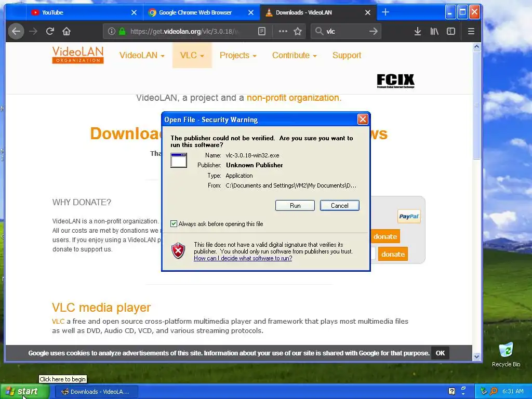Open the Support page link

[x=347, y=55]
